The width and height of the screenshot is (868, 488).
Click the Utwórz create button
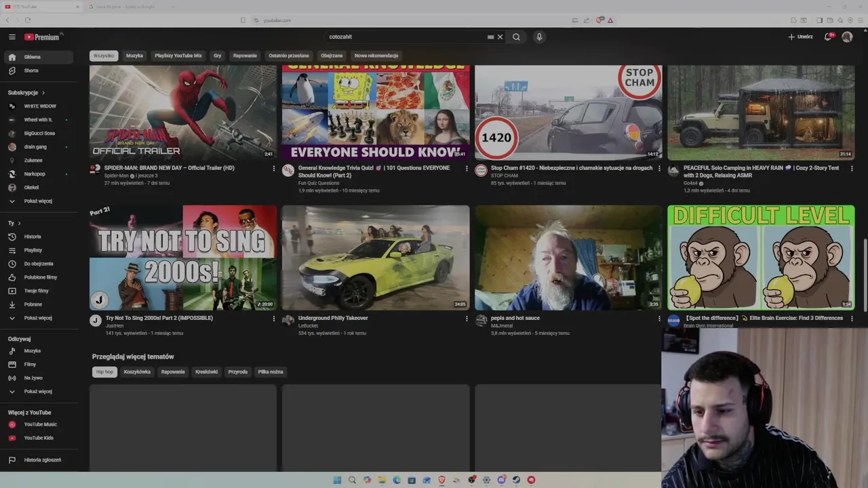[x=800, y=37]
